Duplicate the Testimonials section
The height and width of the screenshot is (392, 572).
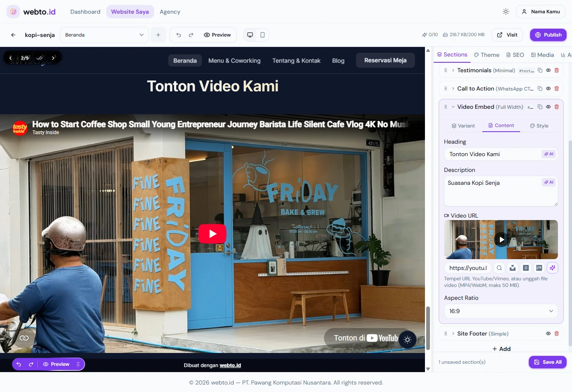(540, 70)
